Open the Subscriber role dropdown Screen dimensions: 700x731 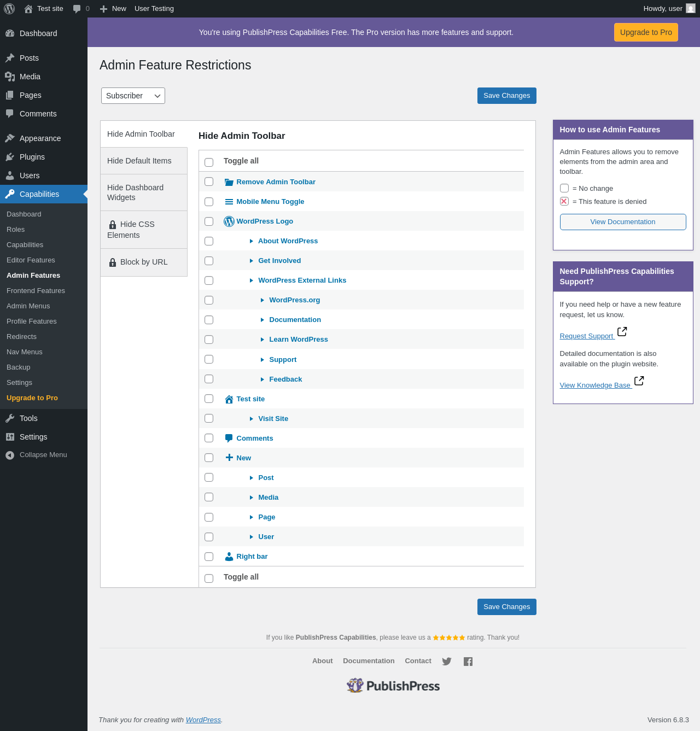[133, 96]
